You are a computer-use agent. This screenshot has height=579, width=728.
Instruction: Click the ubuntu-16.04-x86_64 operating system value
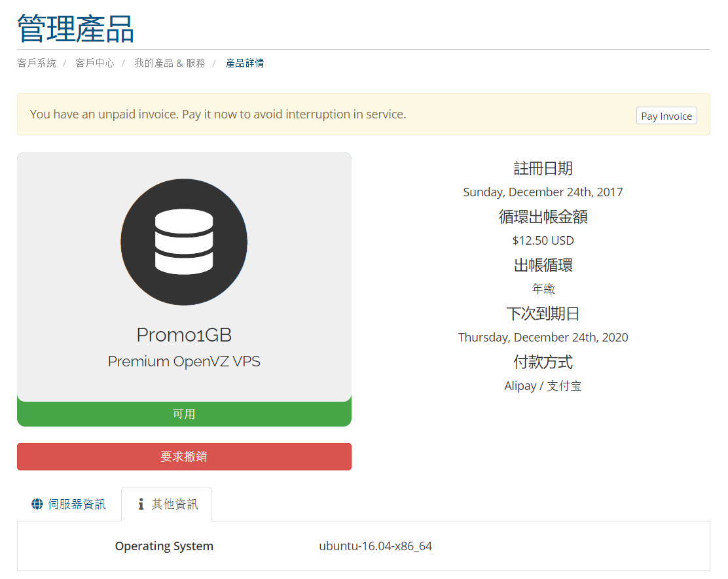[x=375, y=546]
